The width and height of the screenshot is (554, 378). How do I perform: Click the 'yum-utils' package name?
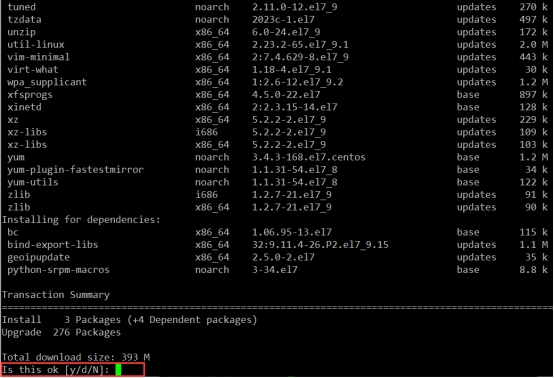[x=33, y=182]
